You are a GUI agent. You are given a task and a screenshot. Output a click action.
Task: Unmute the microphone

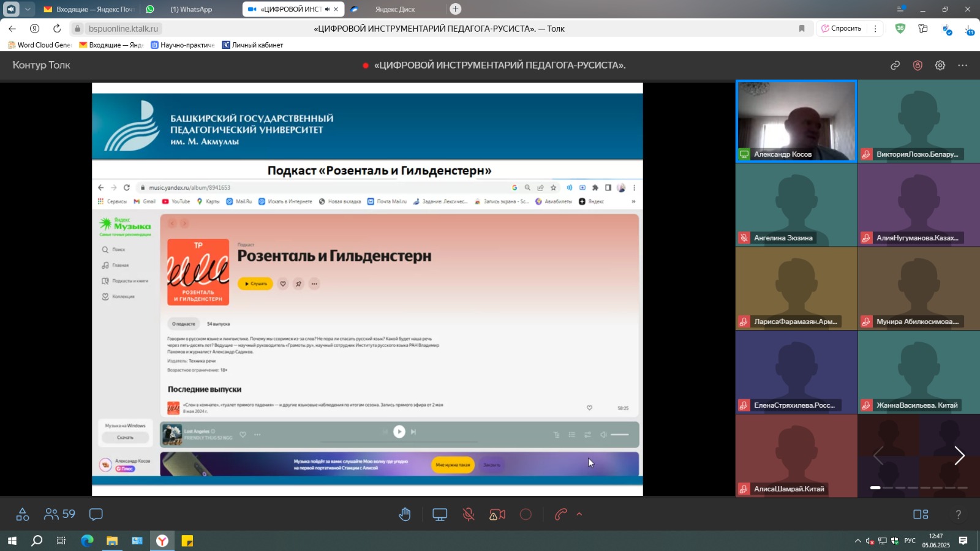point(469,514)
